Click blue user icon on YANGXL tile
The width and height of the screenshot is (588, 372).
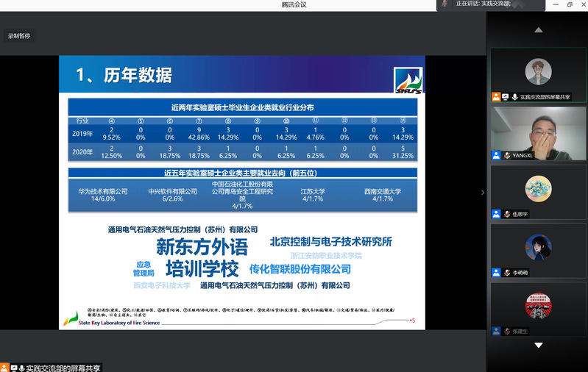(496, 155)
